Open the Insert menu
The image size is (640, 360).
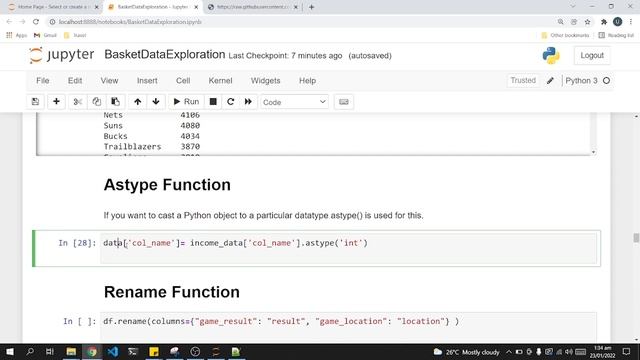click(147, 81)
